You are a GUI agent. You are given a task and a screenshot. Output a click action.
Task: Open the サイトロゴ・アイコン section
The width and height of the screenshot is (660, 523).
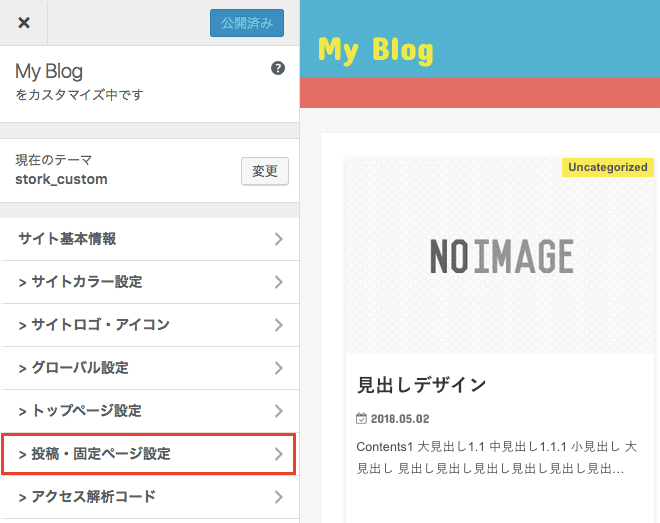[x=150, y=325]
